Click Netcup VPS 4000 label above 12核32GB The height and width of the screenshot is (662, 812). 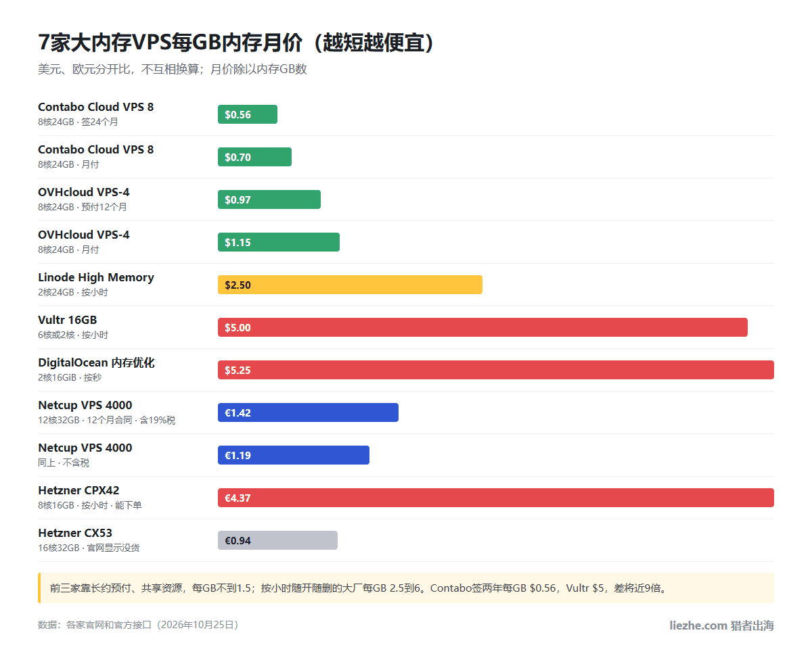click(85, 405)
